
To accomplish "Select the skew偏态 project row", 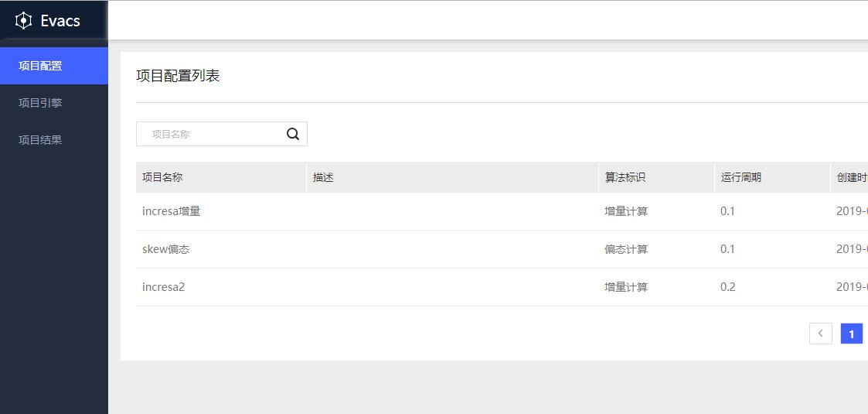I will click(x=166, y=249).
